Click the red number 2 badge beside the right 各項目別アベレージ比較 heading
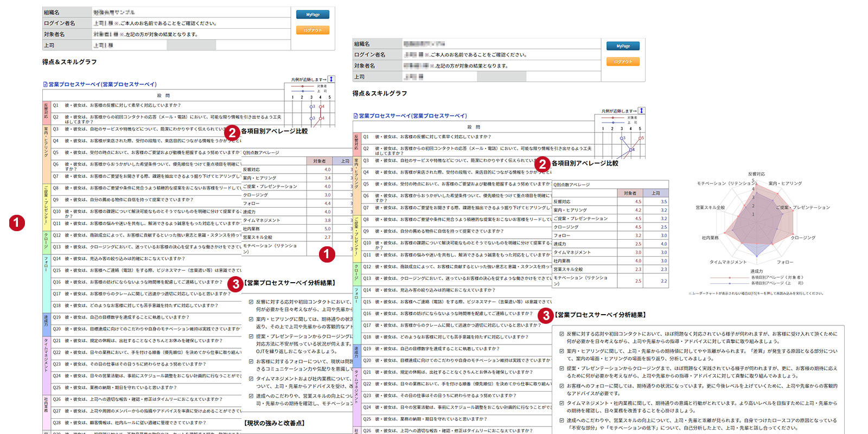The image size is (868, 434). tap(542, 164)
